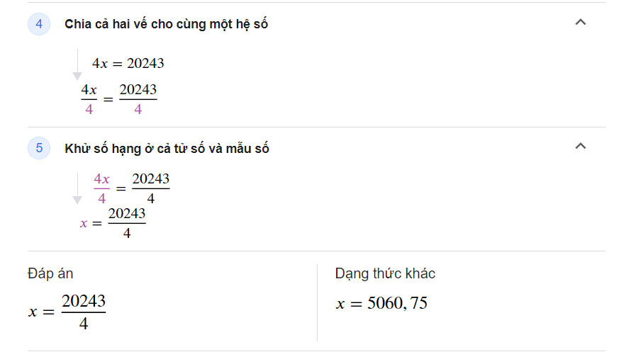
Task: Click the "Đáp án" label
Action: pyautogui.click(x=50, y=273)
